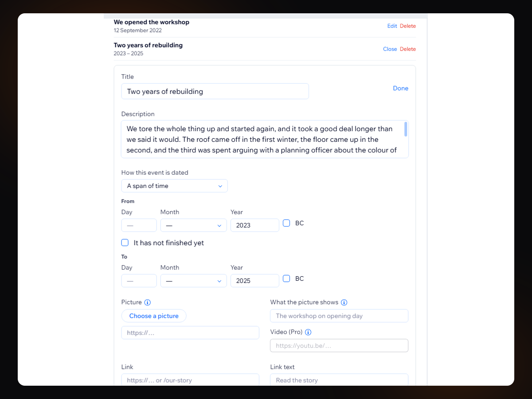The width and height of the screenshot is (532, 399).
Task: Click the Link text Read the story field
Action: [339, 380]
